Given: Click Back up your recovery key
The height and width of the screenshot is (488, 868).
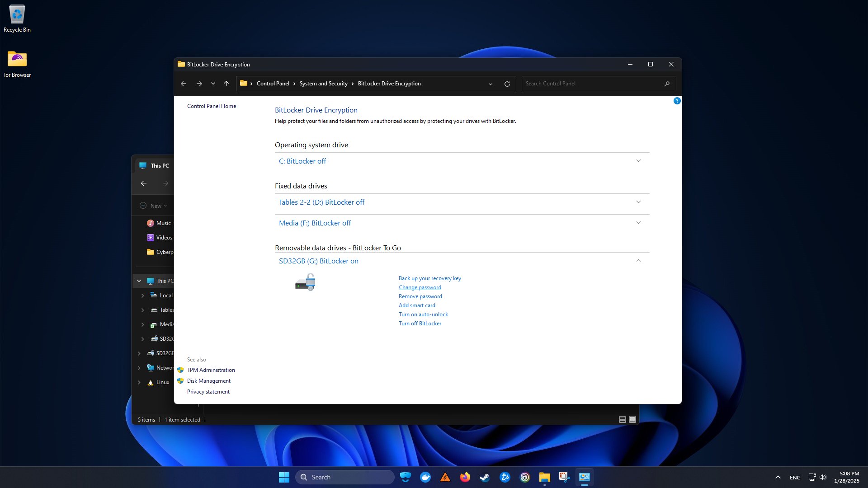Looking at the screenshot, I should click(x=430, y=278).
